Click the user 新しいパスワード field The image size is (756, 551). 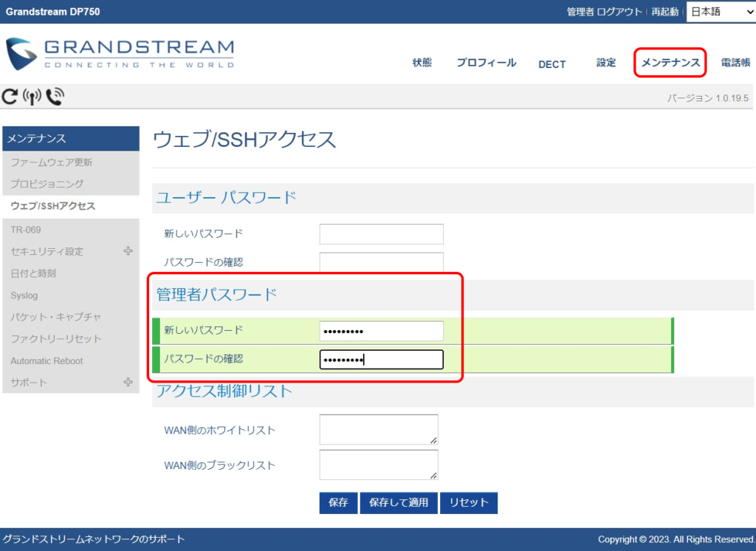click(x=381, y=234)
